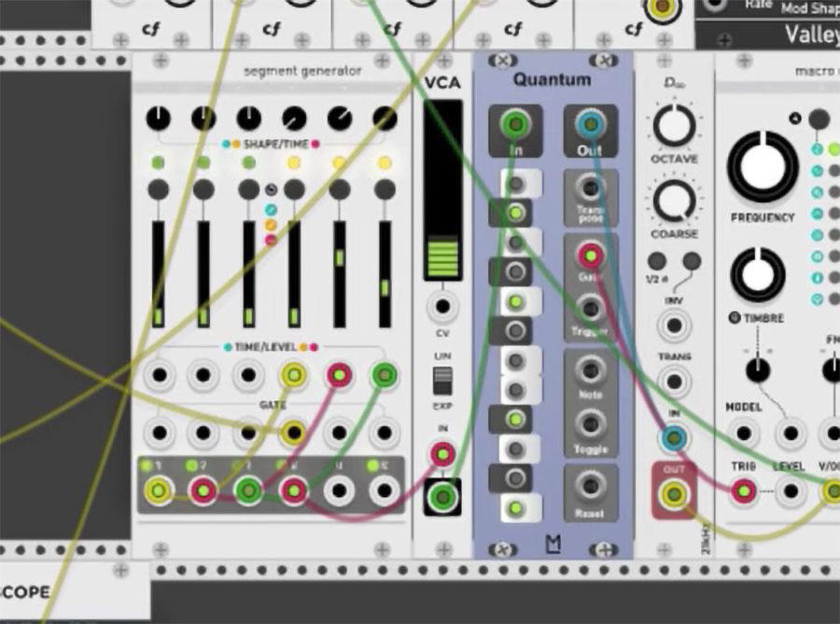The image size is (840, 624).
Task: Click the Trigger jack on Quantum module
Action: point(591,309)
